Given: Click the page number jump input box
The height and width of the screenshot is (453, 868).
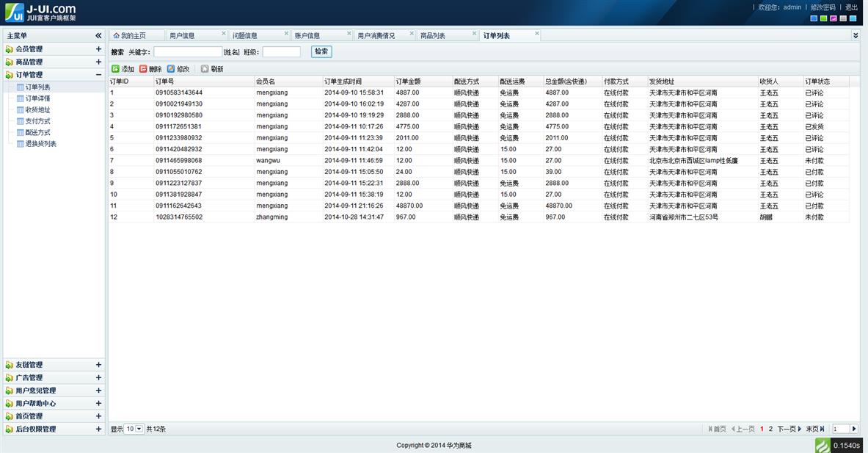Looking at the screenshot, I should click(840, 430).
